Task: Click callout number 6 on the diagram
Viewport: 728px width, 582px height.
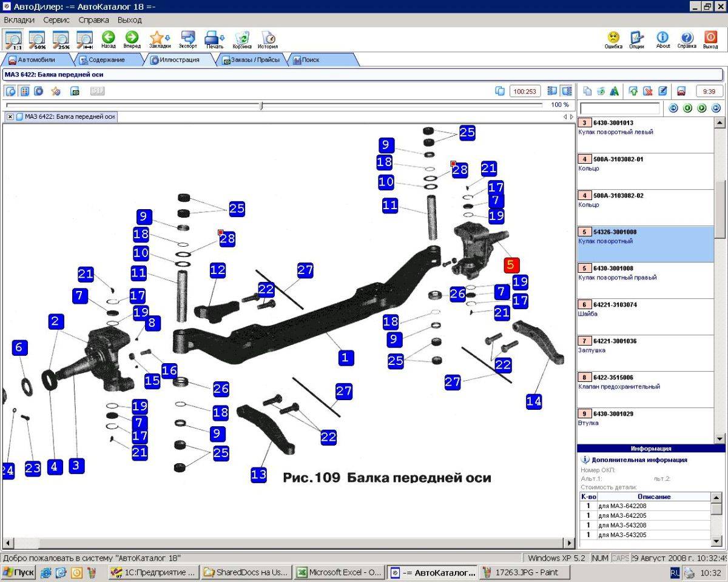Action: [19, 347]
